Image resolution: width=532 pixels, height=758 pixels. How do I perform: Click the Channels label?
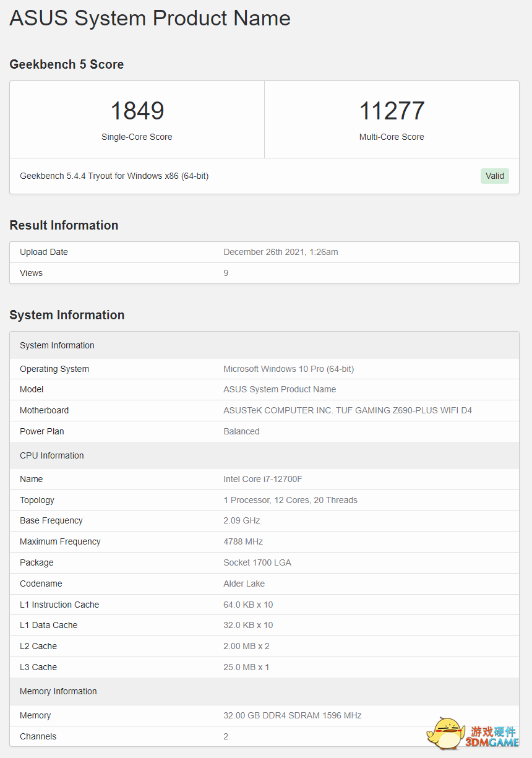[38, 736]
